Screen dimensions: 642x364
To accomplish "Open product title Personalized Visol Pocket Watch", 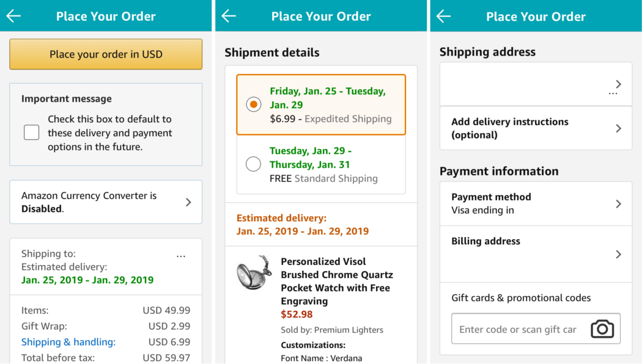I will tap(337, 282).
